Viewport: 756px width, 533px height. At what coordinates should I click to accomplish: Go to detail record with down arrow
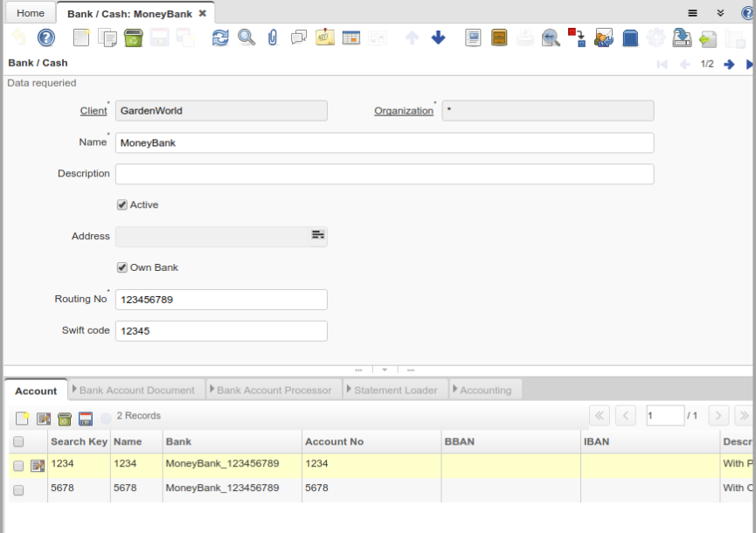[x=438, y=38]
